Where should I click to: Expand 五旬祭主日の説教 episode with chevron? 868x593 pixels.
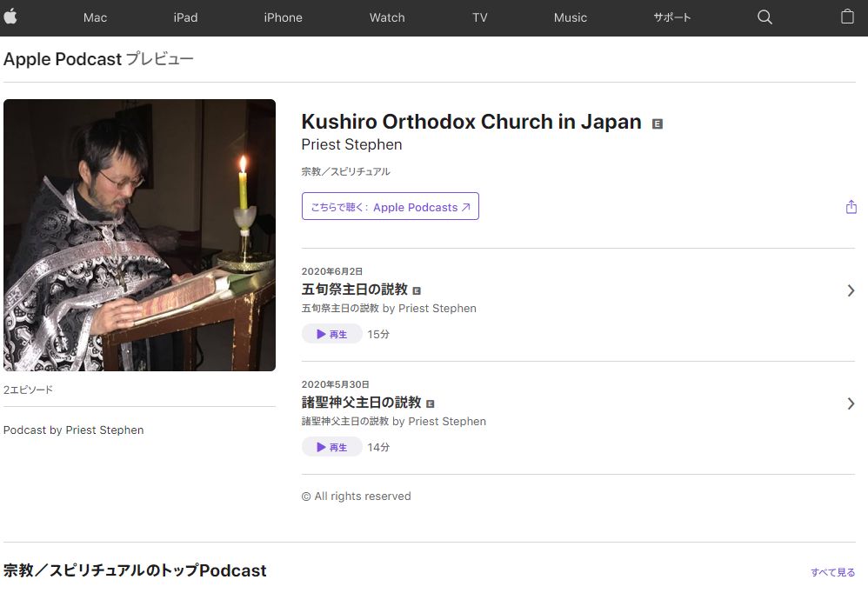(851, 290)
